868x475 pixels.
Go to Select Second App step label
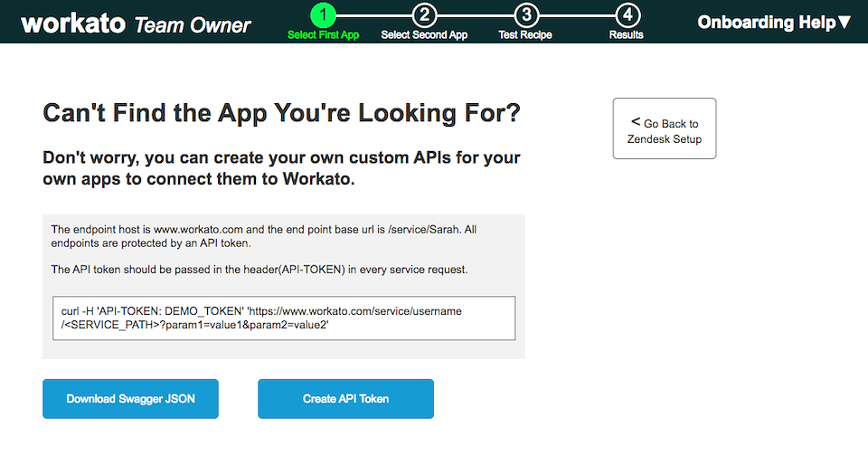[x=424, y=35]
